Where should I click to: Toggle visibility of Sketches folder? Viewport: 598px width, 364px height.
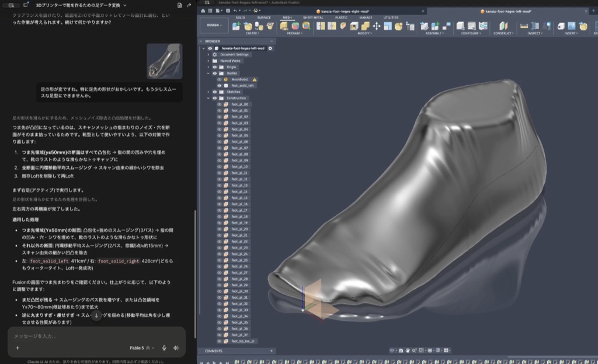click(x=215, y=92)
